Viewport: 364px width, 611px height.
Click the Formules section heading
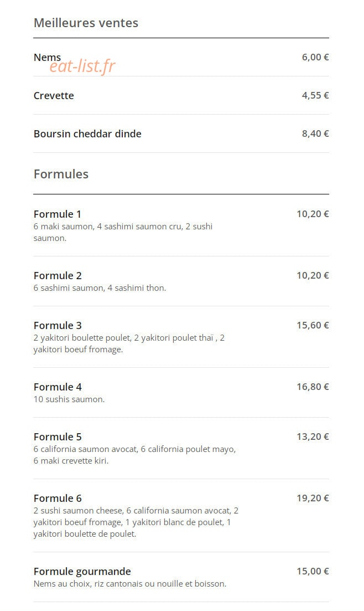(61, 174)
